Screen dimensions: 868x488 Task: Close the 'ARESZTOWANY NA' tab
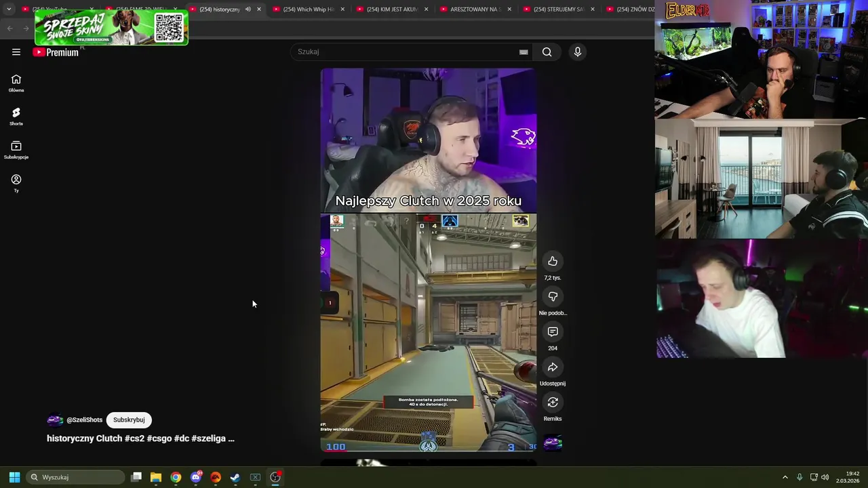click(509, 9)
